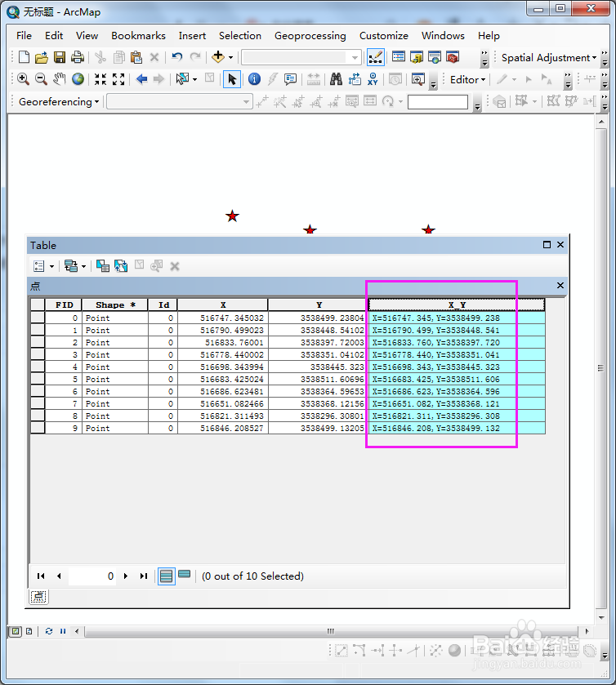This screenshot has width=616, height=685.
Task: Click the New Map File icon
Action: (x=24, y=57)
